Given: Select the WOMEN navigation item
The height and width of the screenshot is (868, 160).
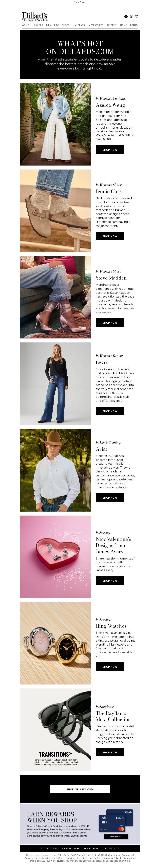Looking at the screenshot, I should click(x=26, y=25).
